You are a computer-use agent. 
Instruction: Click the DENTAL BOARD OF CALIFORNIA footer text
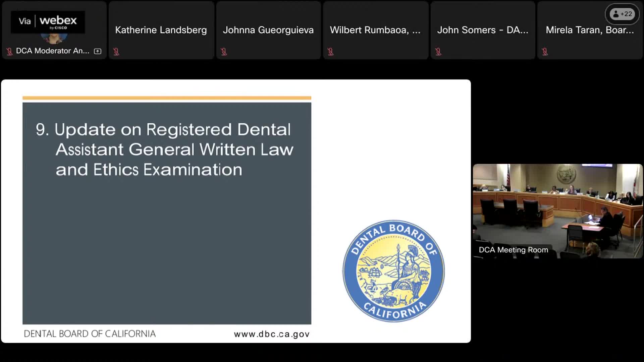tap(90, 334)
